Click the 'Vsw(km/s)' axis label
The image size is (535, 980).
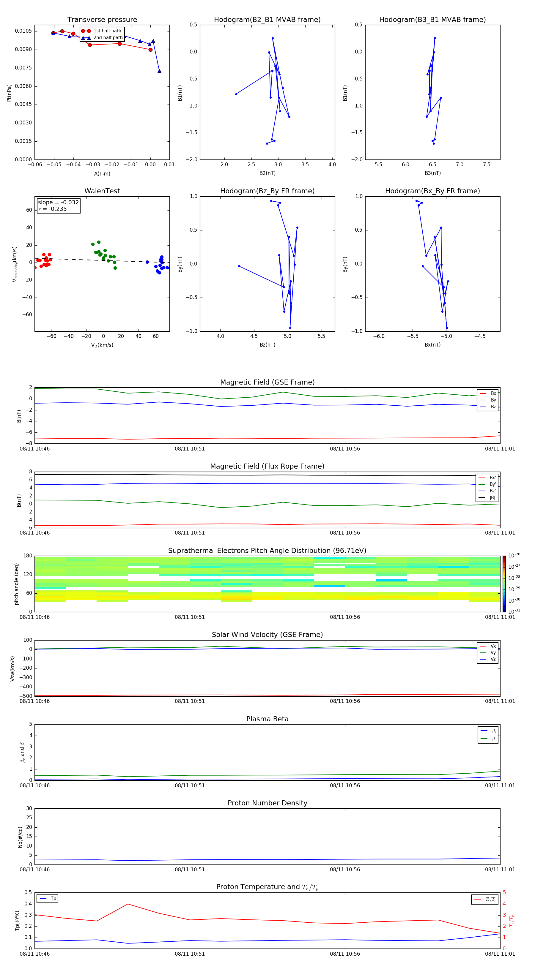(x=12, y=668)
